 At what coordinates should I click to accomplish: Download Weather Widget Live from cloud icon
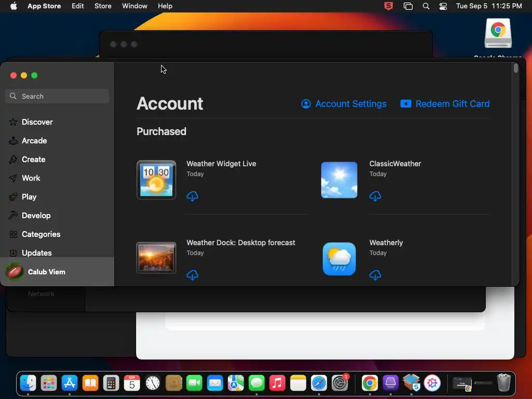point(192,196)
